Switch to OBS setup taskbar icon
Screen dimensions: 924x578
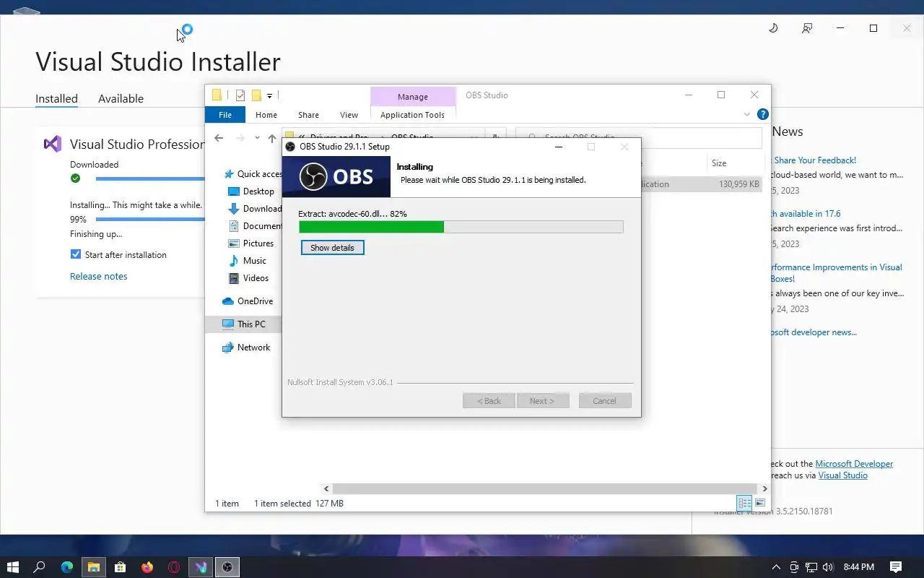click(227, 567)
